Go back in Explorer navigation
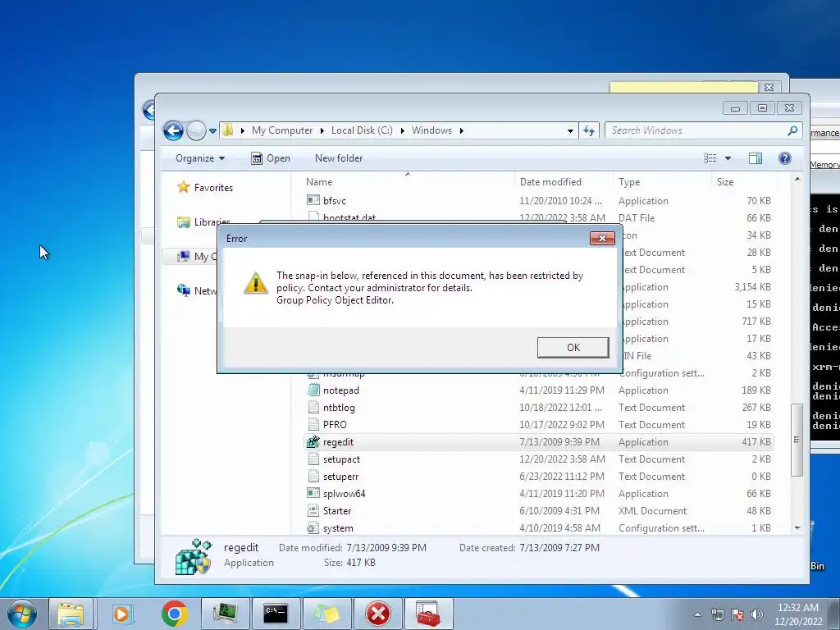This screenshot has height=630, width=840. (173, 130)
